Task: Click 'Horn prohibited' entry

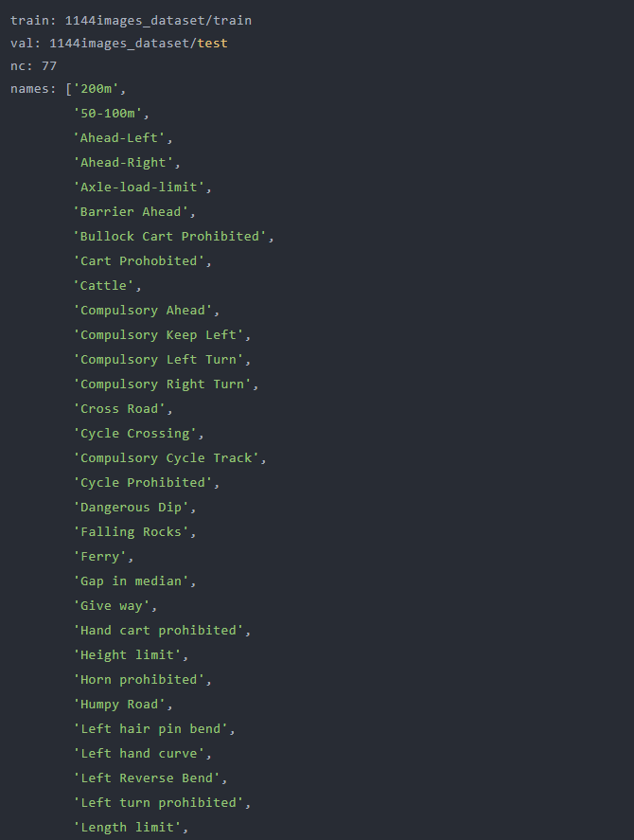Action: (x=139, y=680)
